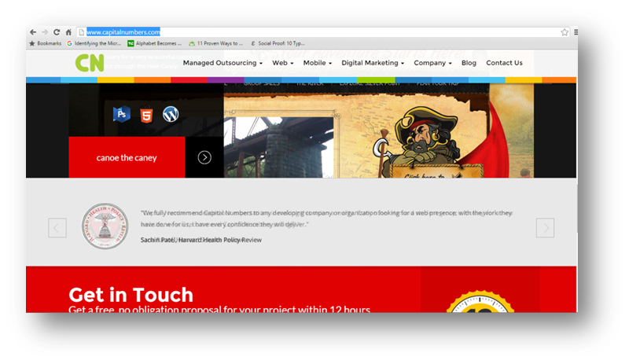Show next testimonial with right arrow
The height and width of the screenshot is (364, 629).
pos(545,227)
